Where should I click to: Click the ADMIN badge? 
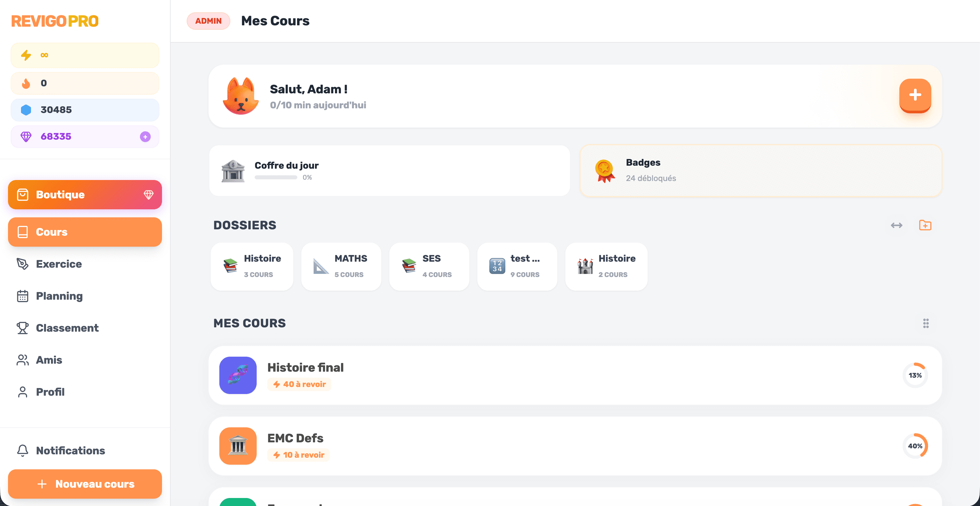[208, 21]
